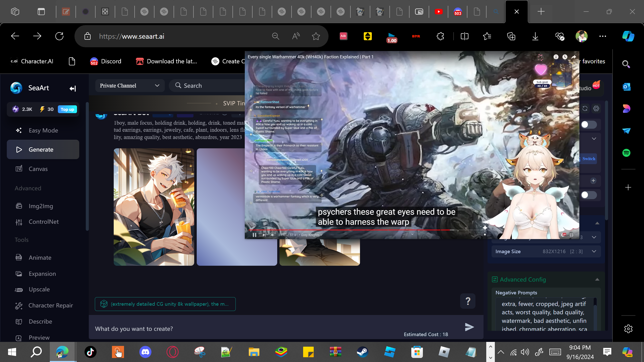
Task: Launch TikTok from the taskbar
Action: pyautogui.click(x=91, y=352)
